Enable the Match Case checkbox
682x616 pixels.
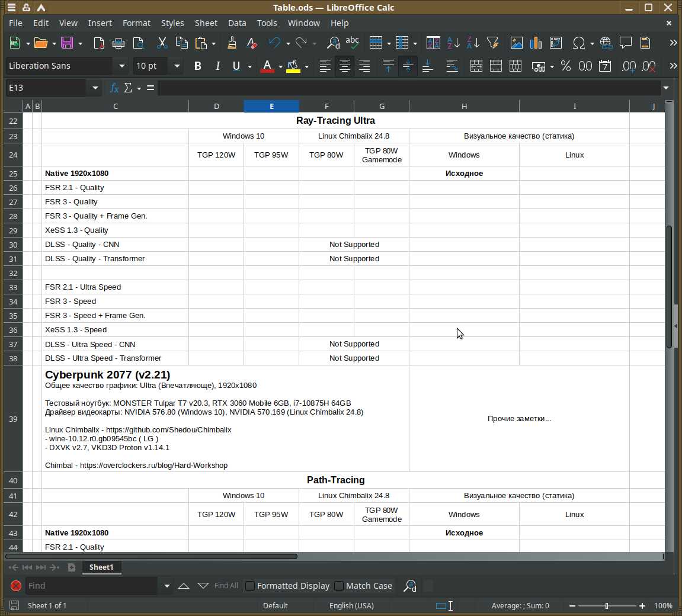[339, 586]
